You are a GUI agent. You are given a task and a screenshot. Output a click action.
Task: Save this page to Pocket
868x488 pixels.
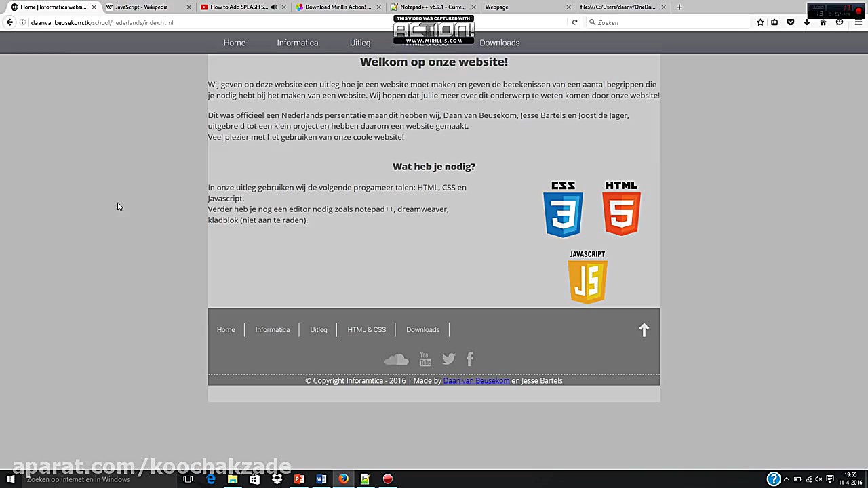click(790, 22)
